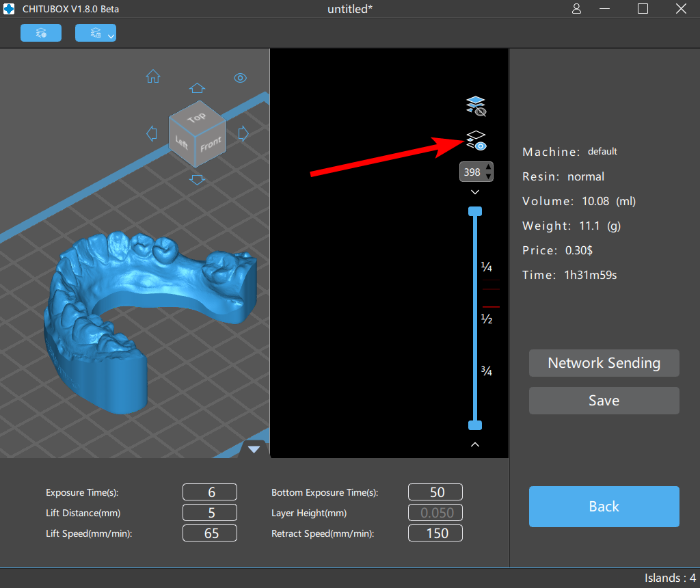Image resolution: width=700 pixels, height=588 pixels.
Task: Click the Time: 1h31m59s text
Action: (x=569, y=275)
